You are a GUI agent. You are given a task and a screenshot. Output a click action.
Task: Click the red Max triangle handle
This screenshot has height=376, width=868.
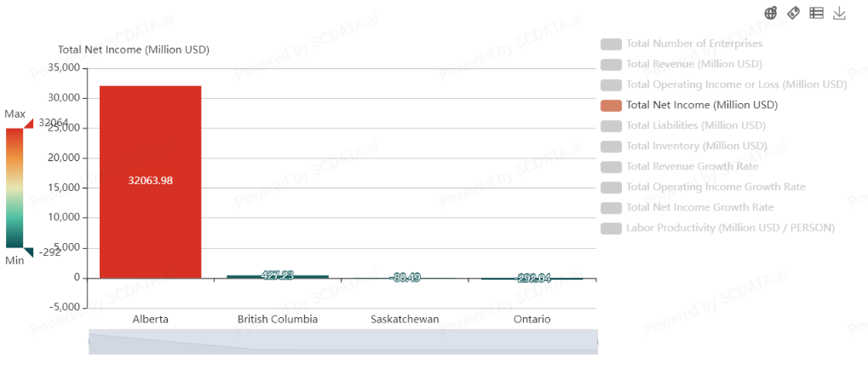tap(28, 124)
